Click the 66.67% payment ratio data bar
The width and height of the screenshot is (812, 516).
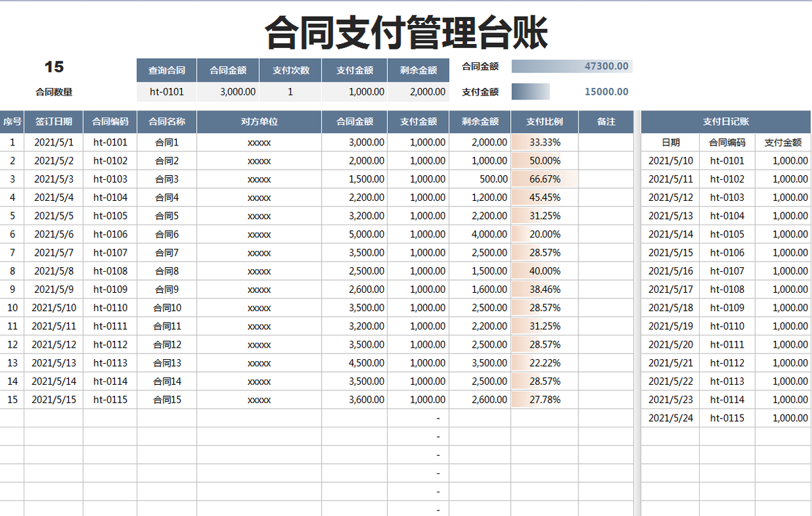(543, 179)
